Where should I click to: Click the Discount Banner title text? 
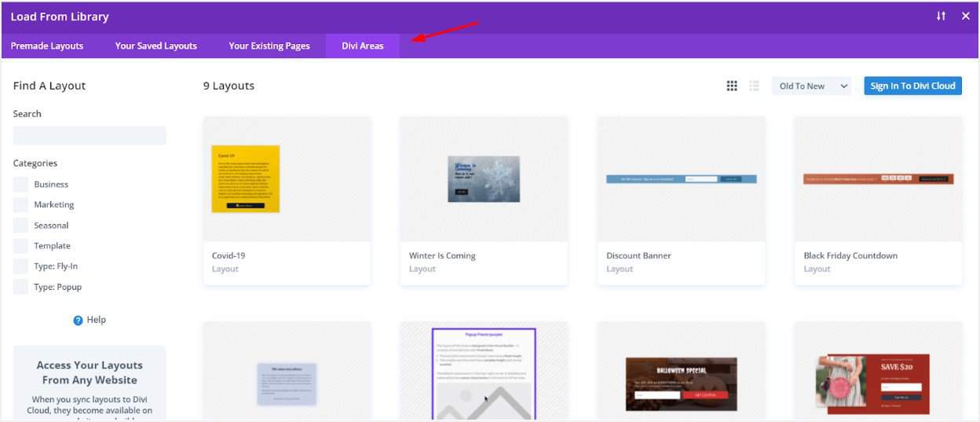pyautogui.click(x=638, y=255)
